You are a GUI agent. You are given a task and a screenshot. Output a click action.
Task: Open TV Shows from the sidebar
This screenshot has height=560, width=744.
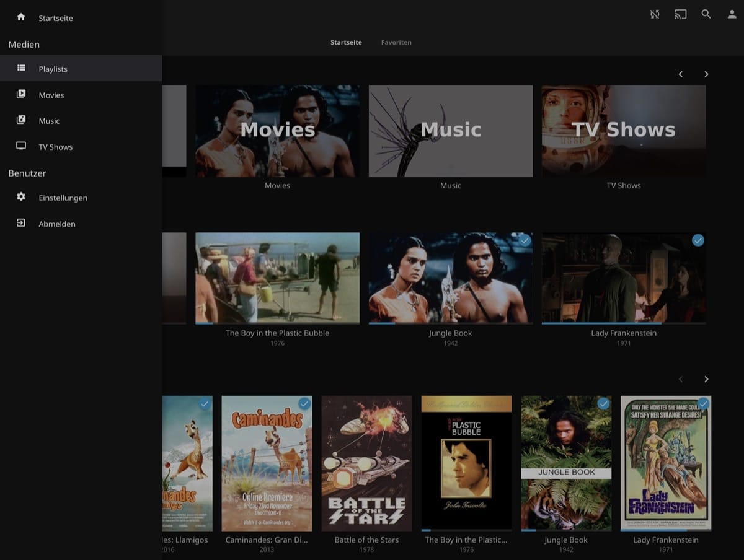click(x=55, y=147)
